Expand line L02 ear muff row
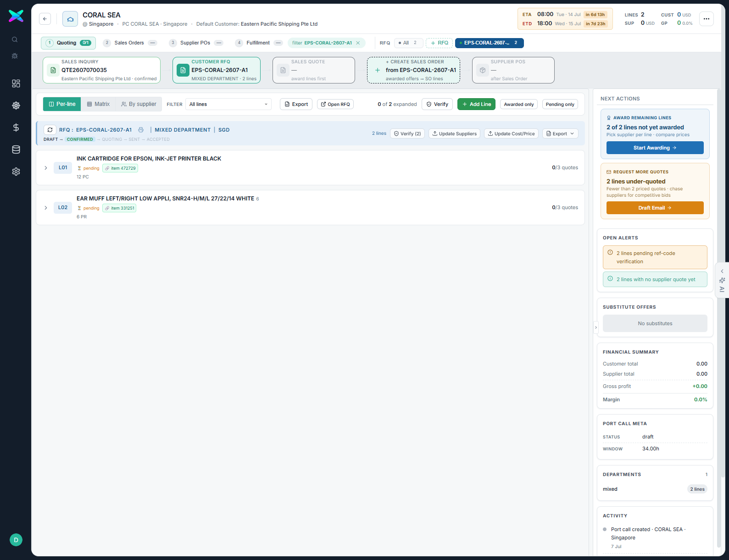Screen dimensions: 729x560 click(46, 208)
